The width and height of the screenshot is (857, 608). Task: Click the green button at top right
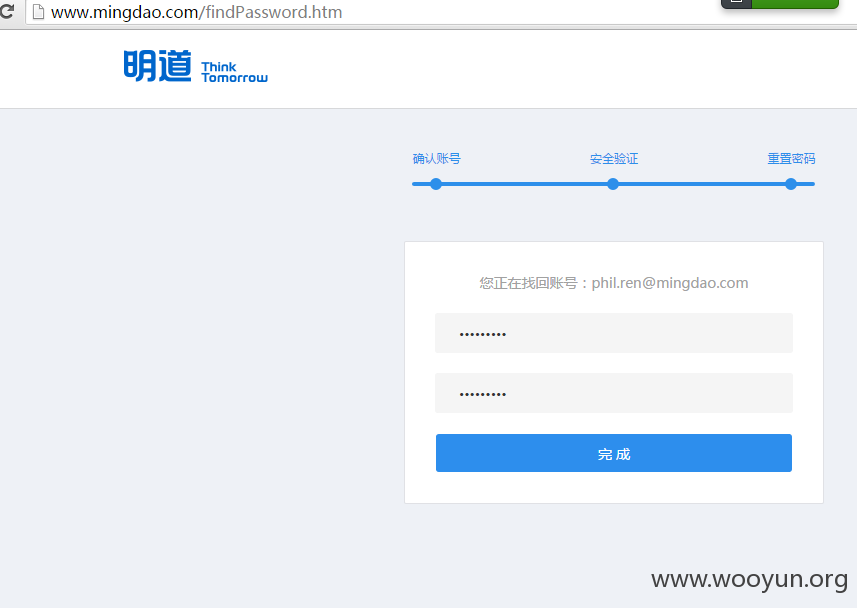coord(795,4)
